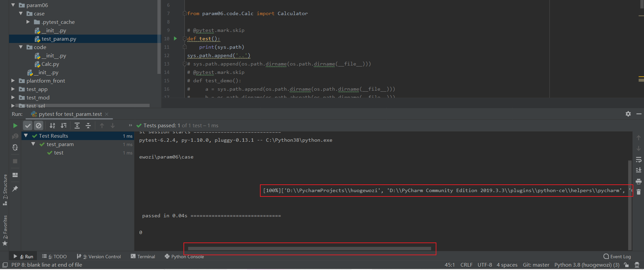This screenshot has height=270, width=644.
Task: Collapse the param06 folder
Action: pos(13,5)
